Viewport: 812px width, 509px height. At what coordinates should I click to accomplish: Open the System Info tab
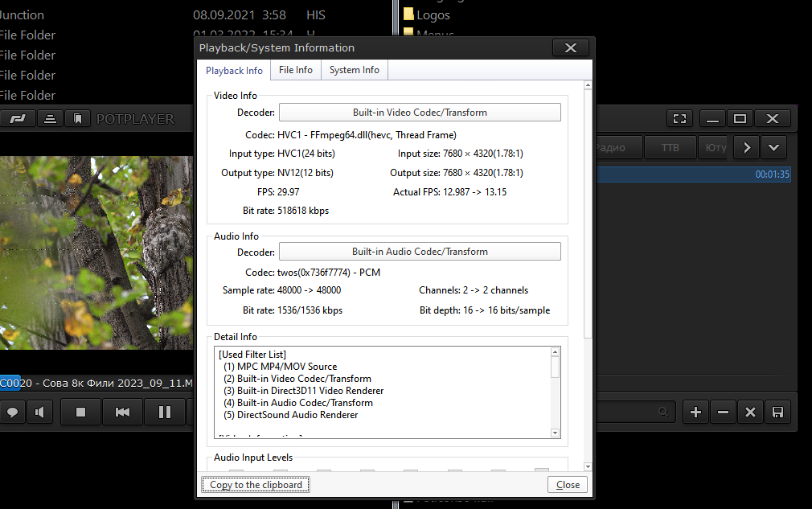355,70
